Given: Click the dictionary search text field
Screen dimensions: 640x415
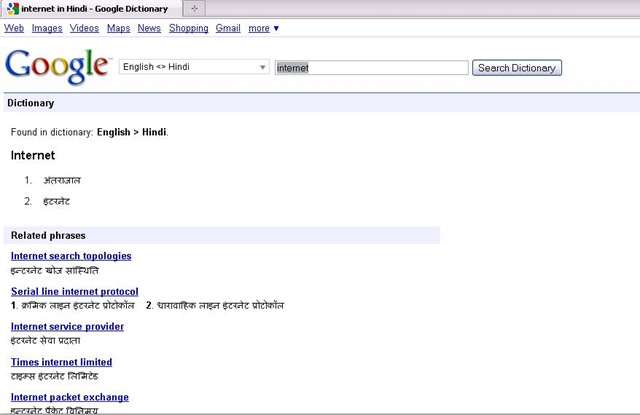Looking at the screenshot, I should coord(370,68).
